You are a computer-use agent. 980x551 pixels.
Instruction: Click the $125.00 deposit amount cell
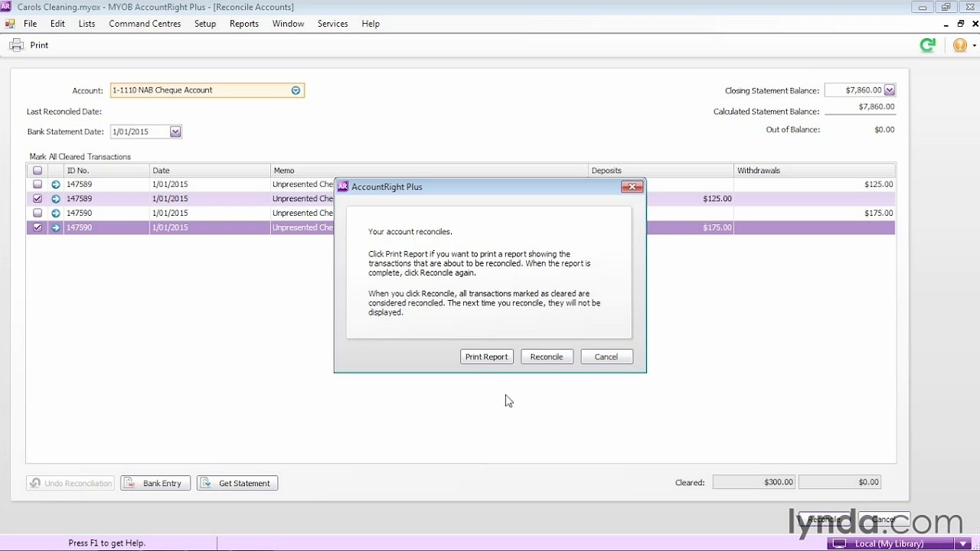(717, 199)
